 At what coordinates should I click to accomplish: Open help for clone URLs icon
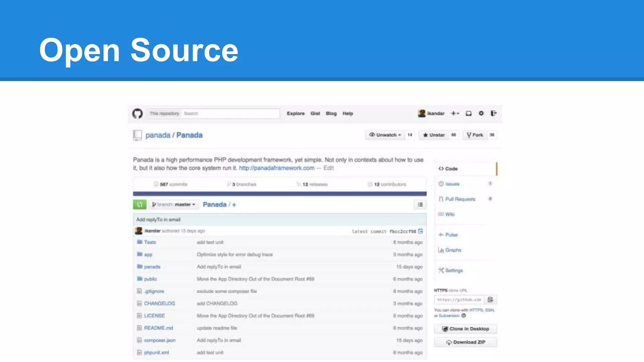click(464, 315)
